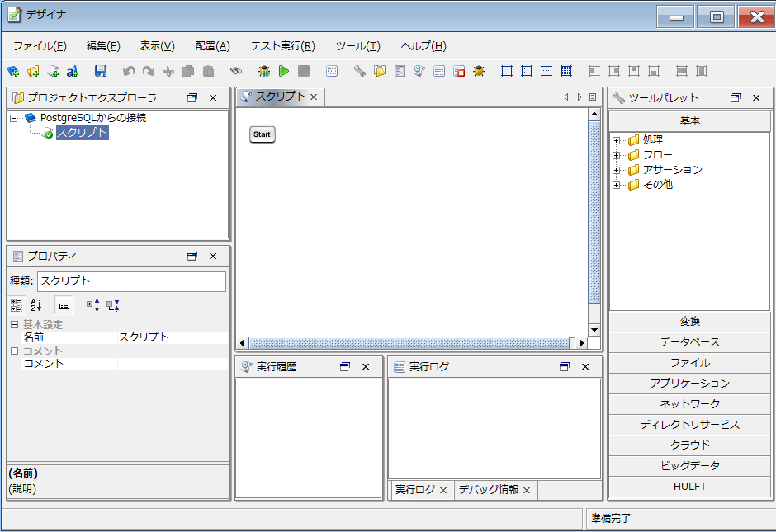776x532 pixels.
Task: Expand the アサーション folder in tool palette
Action: pyautogui.click(x=616, y=170)
